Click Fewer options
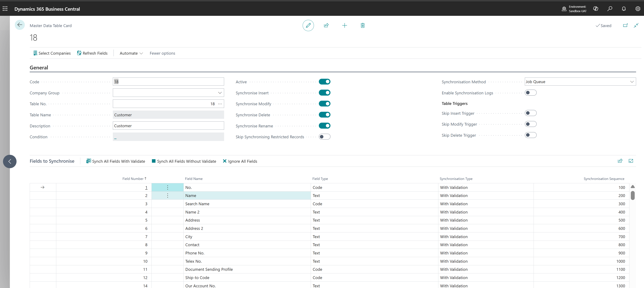644x288 pixels. click(162, 53)
